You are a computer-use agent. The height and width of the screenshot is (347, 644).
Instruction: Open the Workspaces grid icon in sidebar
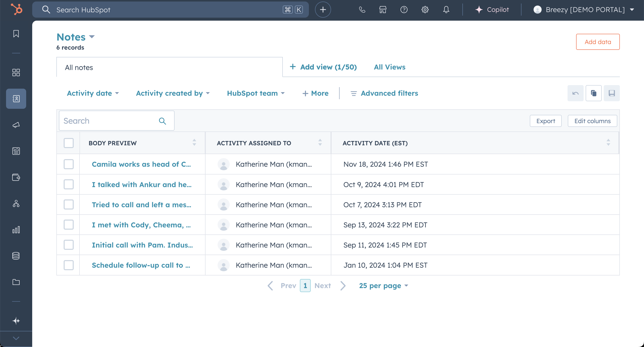(x=16, y=73)
